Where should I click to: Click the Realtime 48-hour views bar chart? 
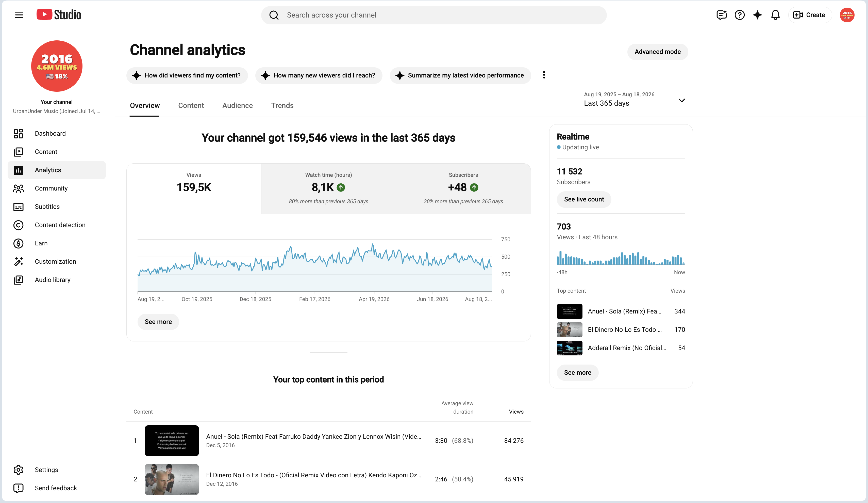(621, 258)
